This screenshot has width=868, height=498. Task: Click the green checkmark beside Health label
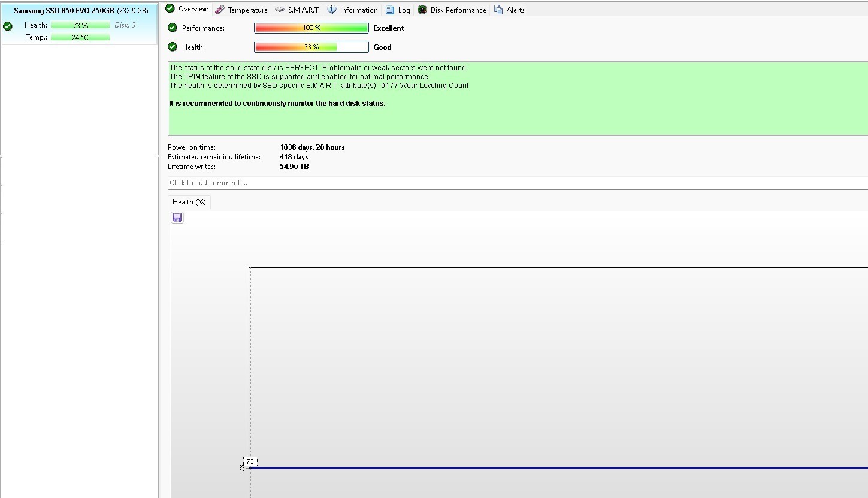click(173, 47)
